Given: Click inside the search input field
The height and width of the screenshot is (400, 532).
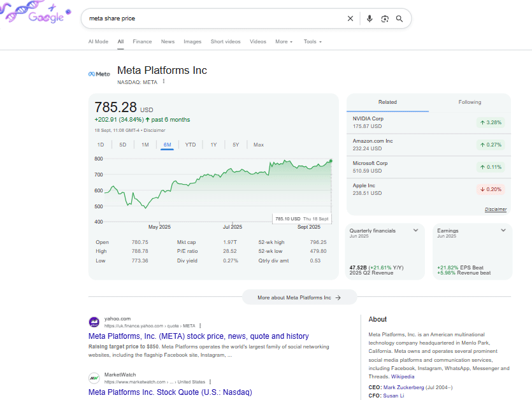Looking at the screenshot, I should (x=191, y=18).
